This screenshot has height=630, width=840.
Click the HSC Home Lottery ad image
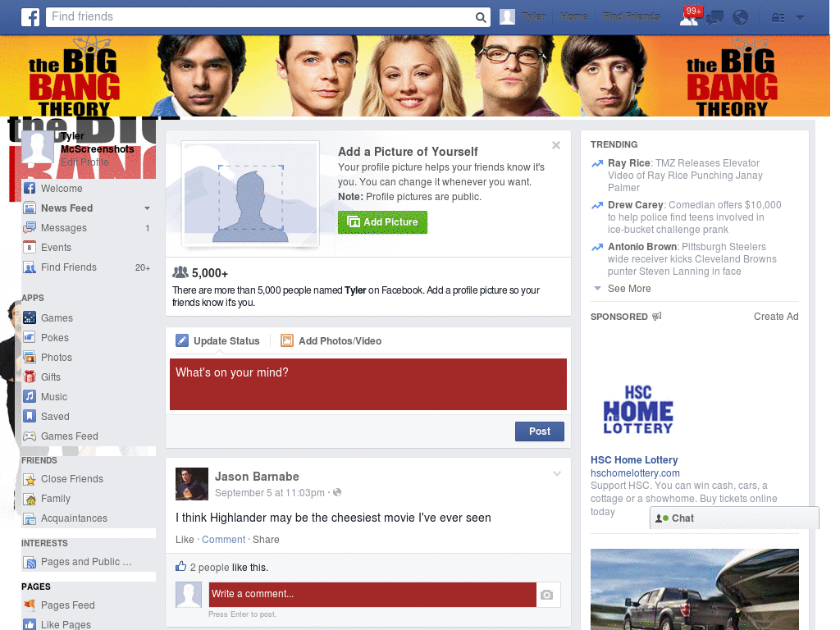(637, 410)
